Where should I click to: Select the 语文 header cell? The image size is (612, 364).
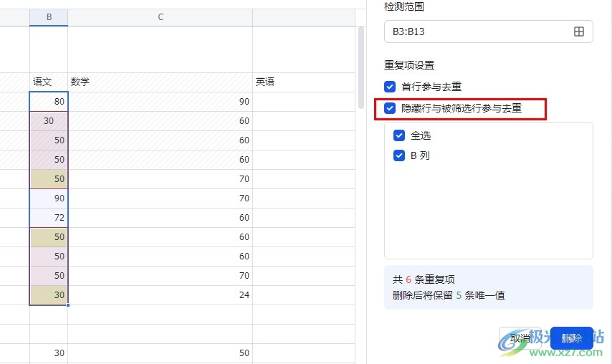click(49, 82)
